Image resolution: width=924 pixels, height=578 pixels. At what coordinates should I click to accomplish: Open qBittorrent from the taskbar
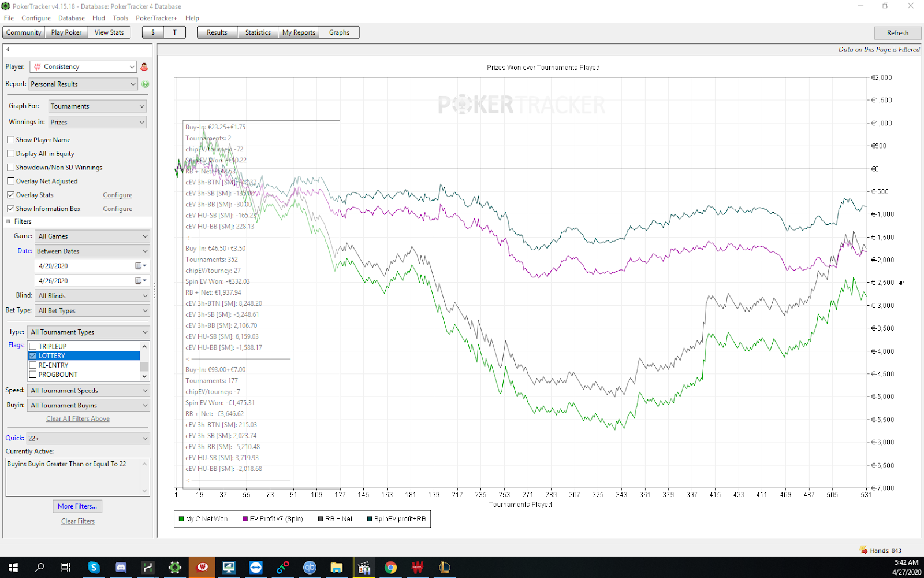click(310, 568)
